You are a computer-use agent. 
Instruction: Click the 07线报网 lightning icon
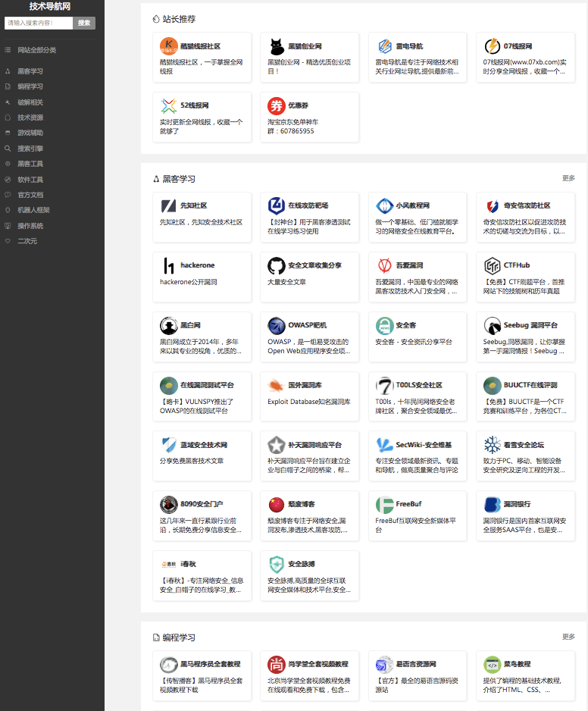[x=493, y=46]
